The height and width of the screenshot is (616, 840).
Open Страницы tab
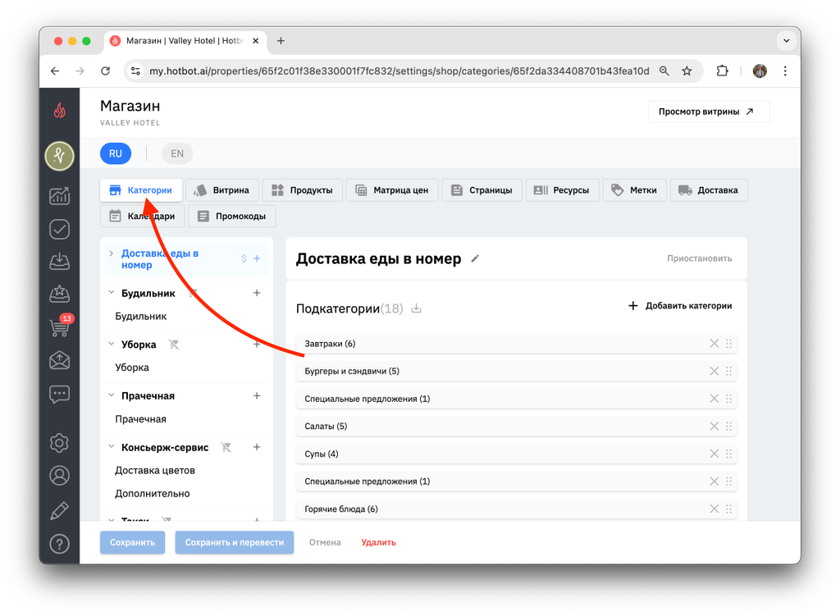point(482,190)
